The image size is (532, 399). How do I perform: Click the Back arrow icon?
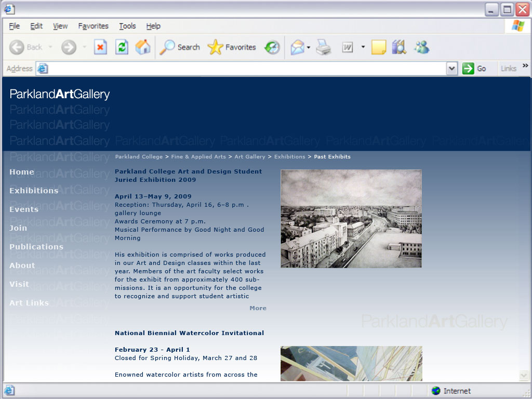pyautogui.click(x=16, y=47)
